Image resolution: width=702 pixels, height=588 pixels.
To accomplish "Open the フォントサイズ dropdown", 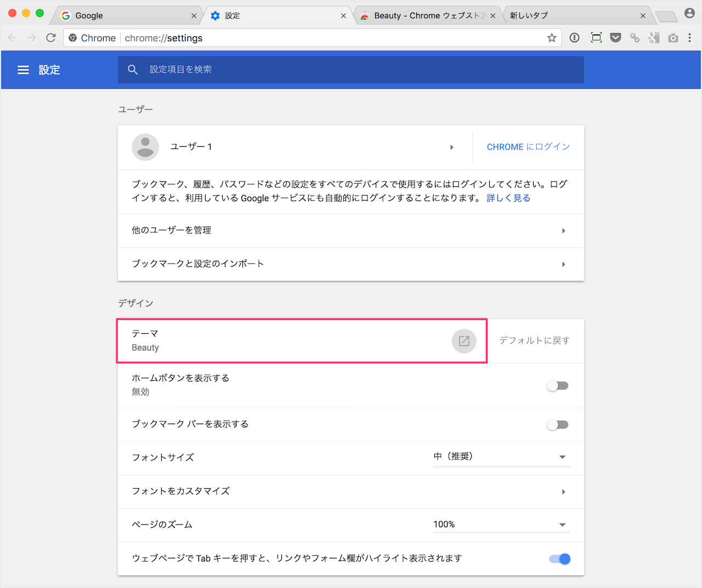I will pyautogui.click(x=502, y=457).
